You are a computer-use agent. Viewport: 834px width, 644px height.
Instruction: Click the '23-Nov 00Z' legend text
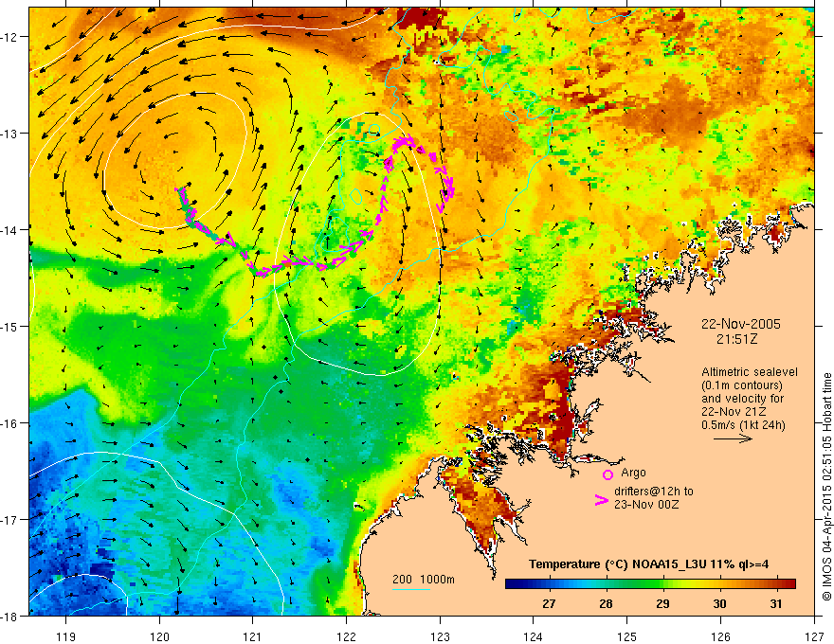click(x=646, y=505)
